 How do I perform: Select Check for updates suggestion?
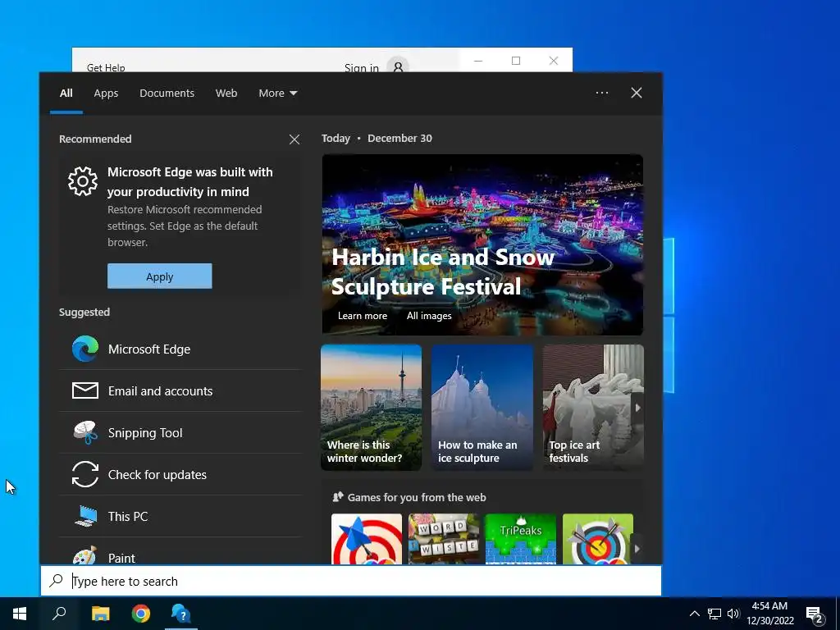tap(180, 475)
